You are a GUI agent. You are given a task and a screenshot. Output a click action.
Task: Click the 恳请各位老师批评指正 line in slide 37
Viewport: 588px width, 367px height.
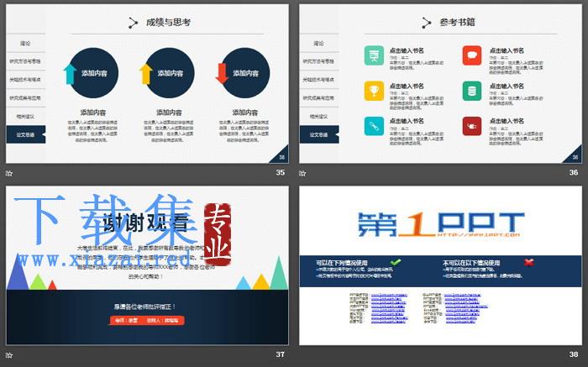144,307
